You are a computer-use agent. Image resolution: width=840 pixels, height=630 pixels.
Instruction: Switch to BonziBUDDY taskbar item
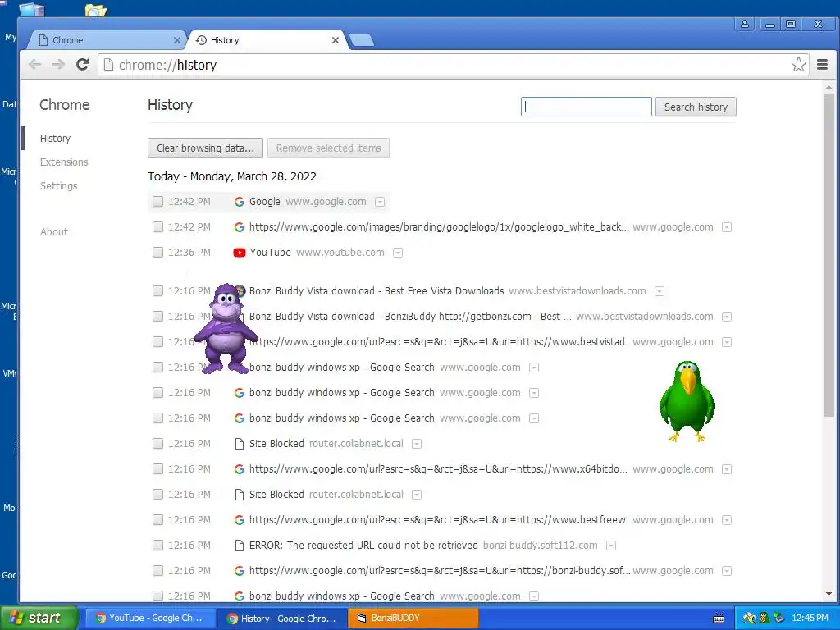[413, 618]
